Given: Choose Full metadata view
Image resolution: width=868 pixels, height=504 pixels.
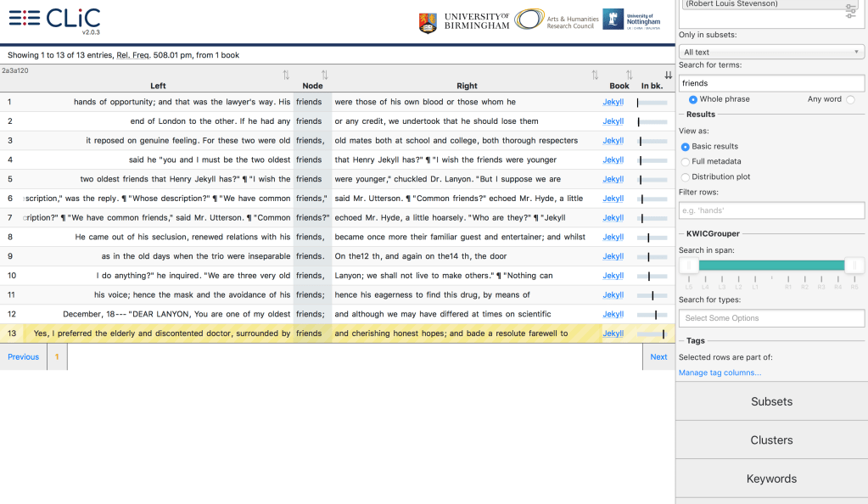Looking at the screenshot, I should tap(686, 161).
